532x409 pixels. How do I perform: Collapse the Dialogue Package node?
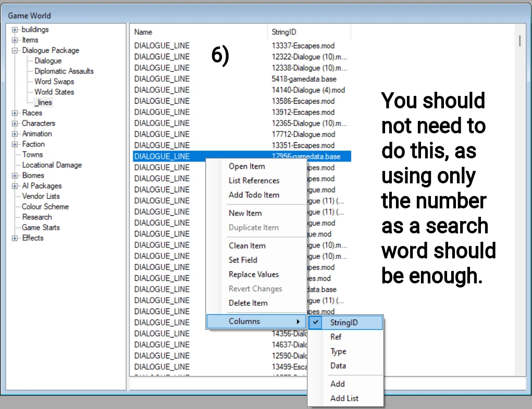pos(15,51)
